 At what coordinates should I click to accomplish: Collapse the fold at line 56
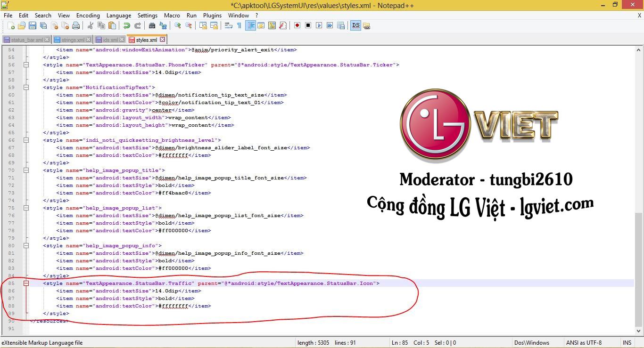(26, 65)
